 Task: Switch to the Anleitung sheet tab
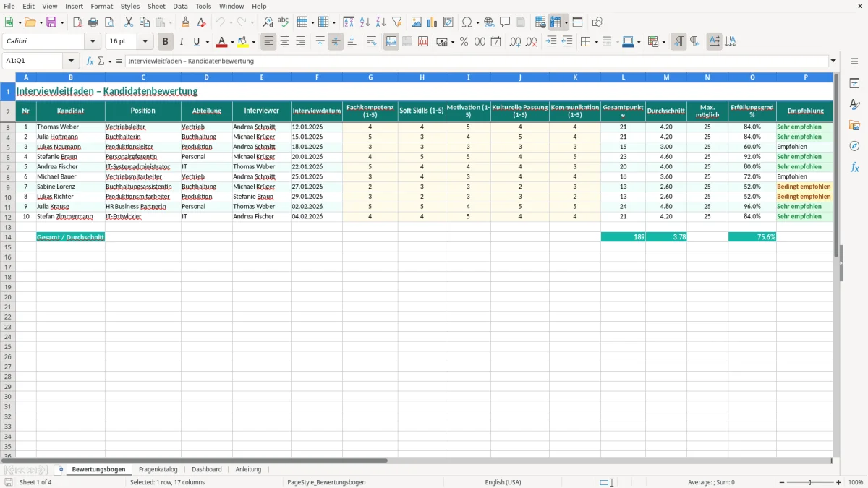point(248,469)
